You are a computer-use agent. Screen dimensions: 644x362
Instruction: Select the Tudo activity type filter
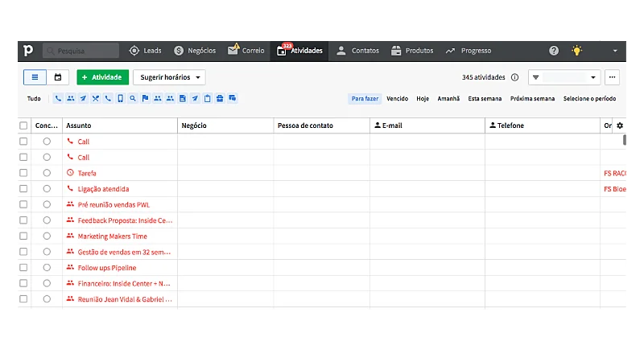coord(34,98)
